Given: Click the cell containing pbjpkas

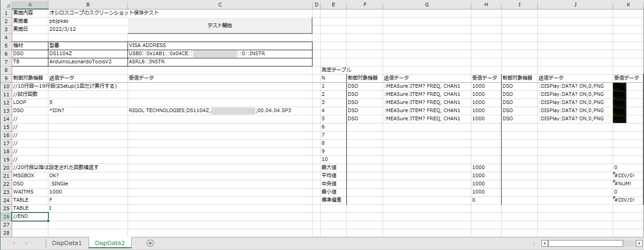Looking at the screenshot, I should coord(88,21).
